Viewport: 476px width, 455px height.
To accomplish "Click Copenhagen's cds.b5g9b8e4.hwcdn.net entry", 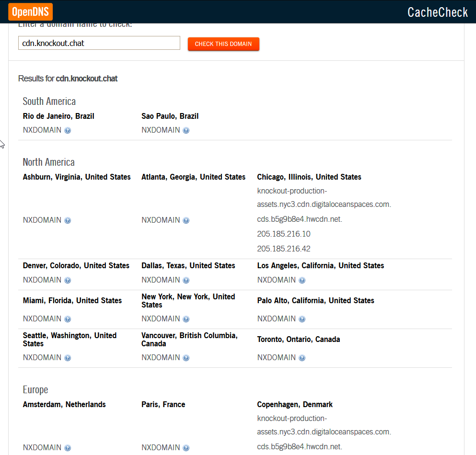I will (300, 447).
